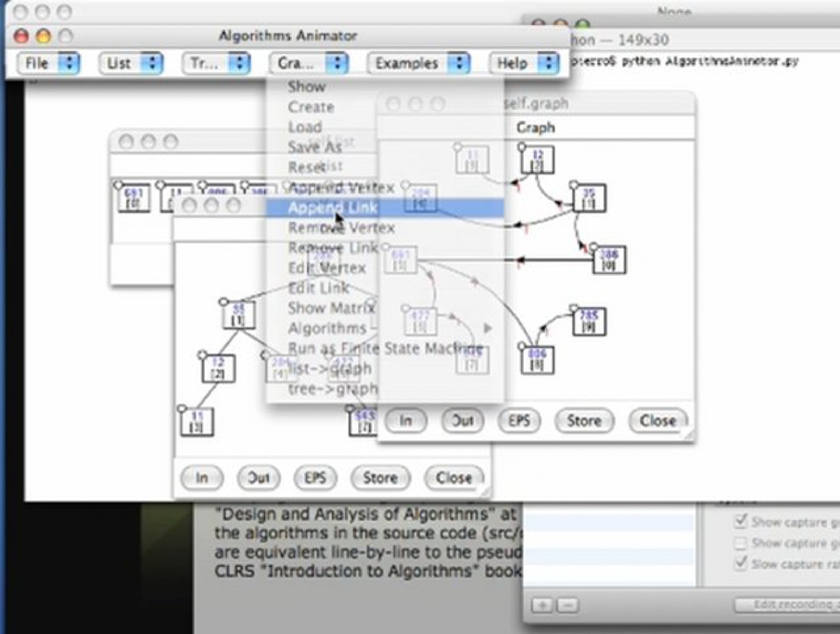Open the List dropdown menu
This screenshot has width=840, height=634.
point(131,63)
